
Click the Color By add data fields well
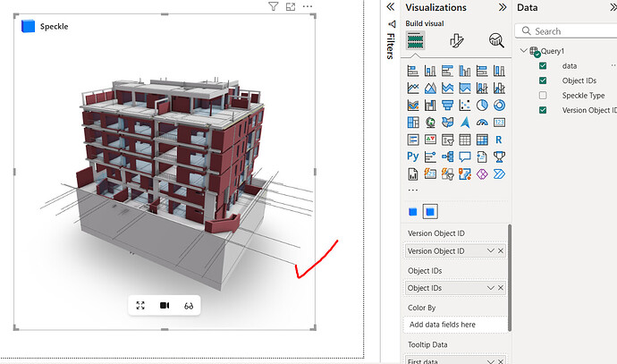coord(455,325)
